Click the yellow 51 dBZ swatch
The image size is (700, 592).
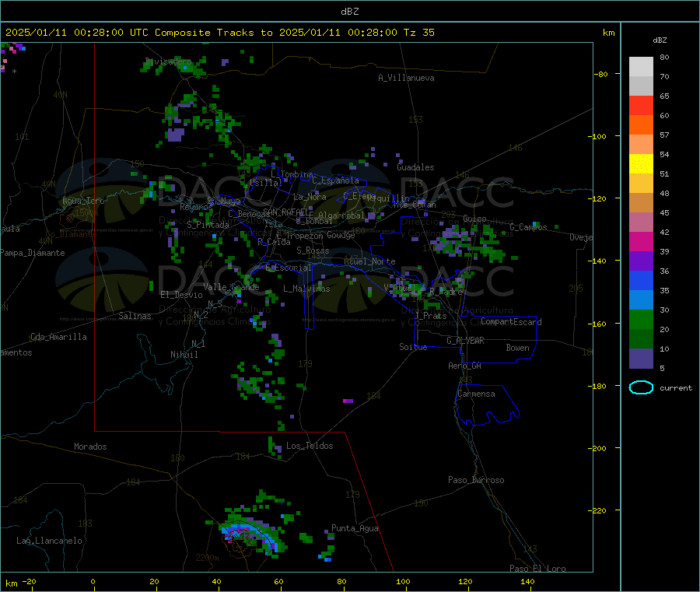[641, 164]
